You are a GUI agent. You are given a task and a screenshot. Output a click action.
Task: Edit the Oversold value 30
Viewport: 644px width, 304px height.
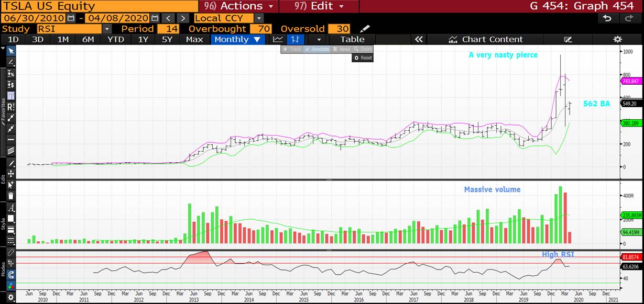pos(339,29)
